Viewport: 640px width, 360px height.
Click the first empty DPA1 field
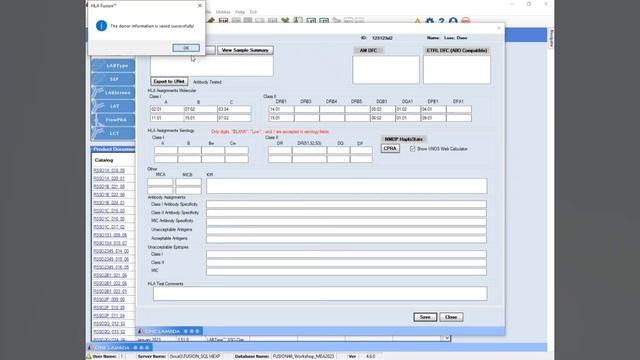pos(459,109)
